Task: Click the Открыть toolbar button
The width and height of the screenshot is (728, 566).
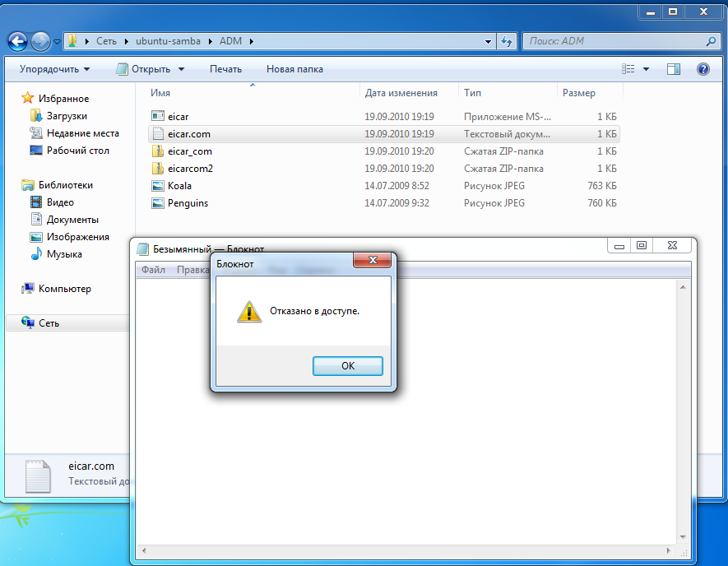Action: pyautogui.click(x=143, y=69)
